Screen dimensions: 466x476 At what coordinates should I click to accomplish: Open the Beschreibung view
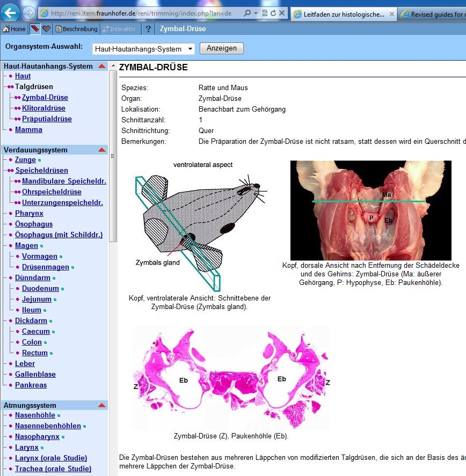pos(76,29)
